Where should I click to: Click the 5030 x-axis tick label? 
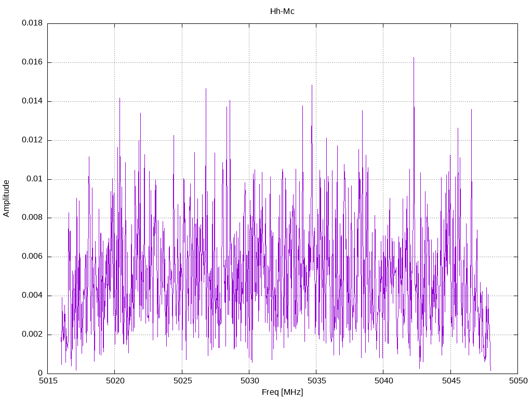pos(249,381)
